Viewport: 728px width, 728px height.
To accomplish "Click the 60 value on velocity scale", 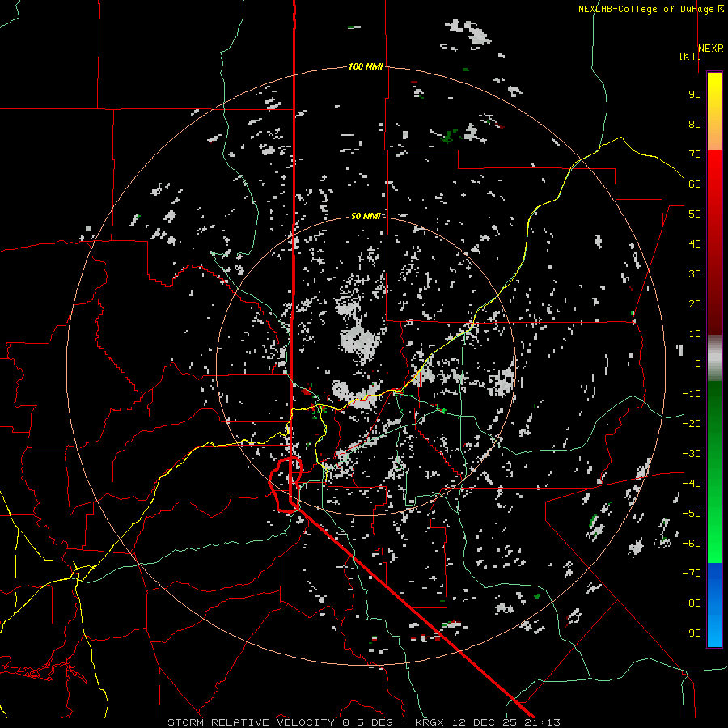I will [x=695, y=184].
